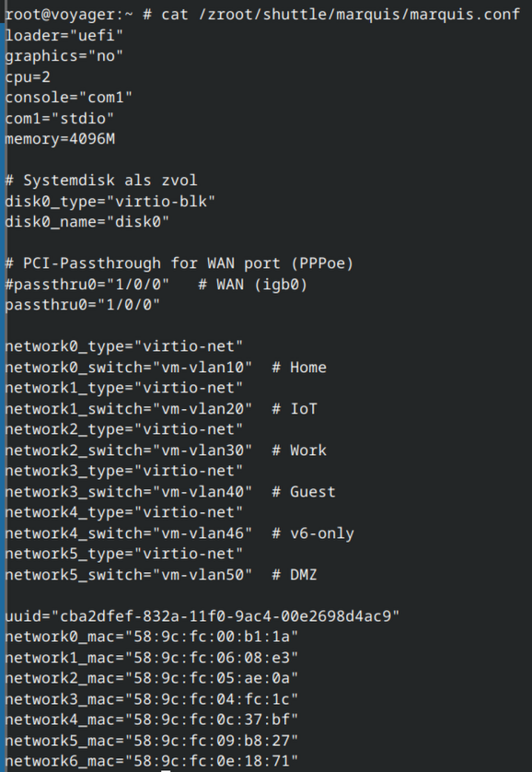Screen dimensions: 532x772
Task: Select the cpu=2 line
Action: (x=28, y=76)
